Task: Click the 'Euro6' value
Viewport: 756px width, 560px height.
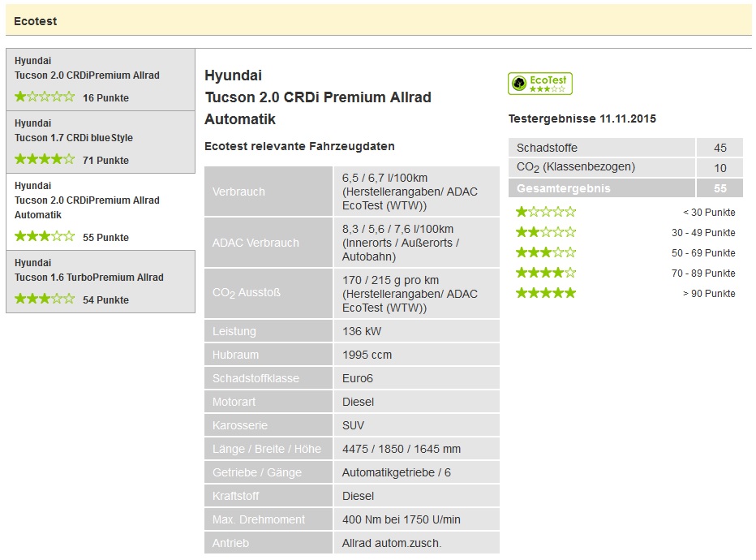Action: click(357, 379)
